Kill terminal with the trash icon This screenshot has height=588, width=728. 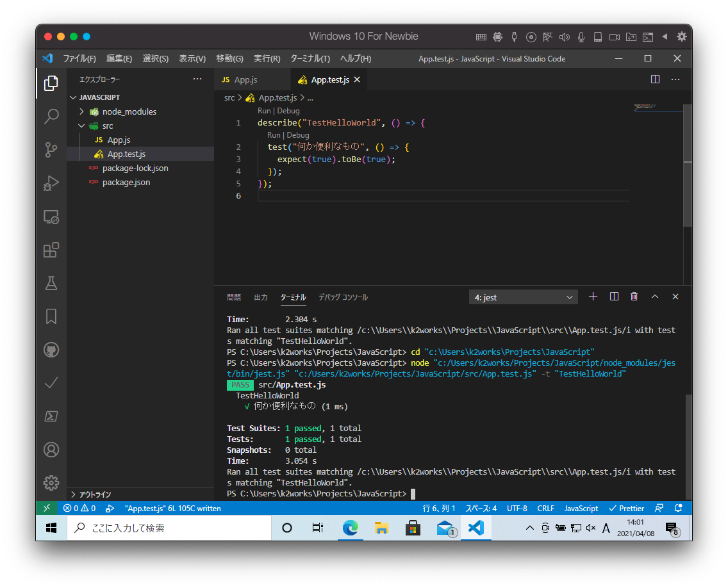(x=634, y=297)
